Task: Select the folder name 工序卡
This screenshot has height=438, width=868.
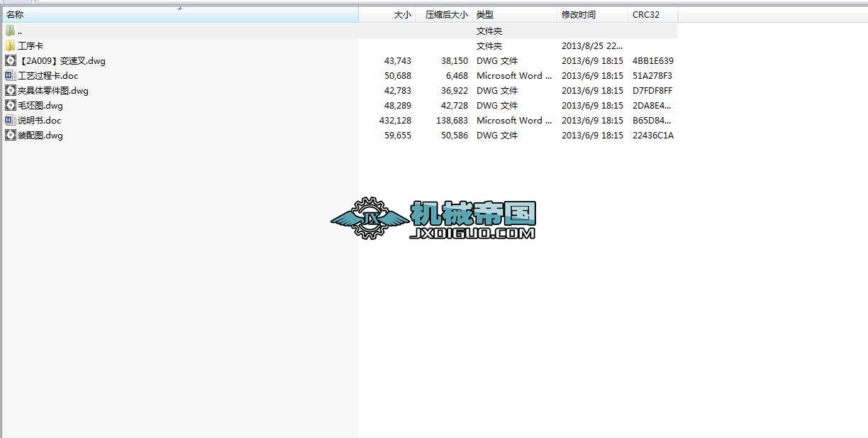Action: [x=30, y=45]
